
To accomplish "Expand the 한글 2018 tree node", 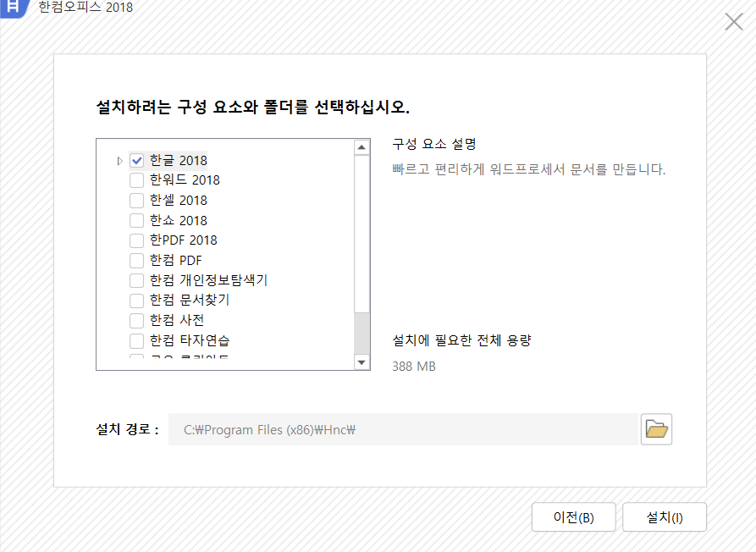I will [120, 161].
